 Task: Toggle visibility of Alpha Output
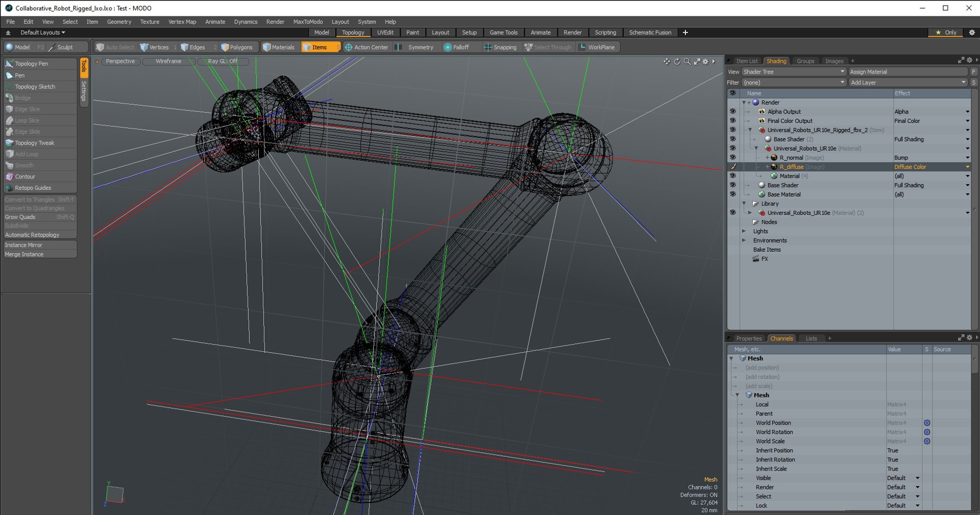click(732, 111)
